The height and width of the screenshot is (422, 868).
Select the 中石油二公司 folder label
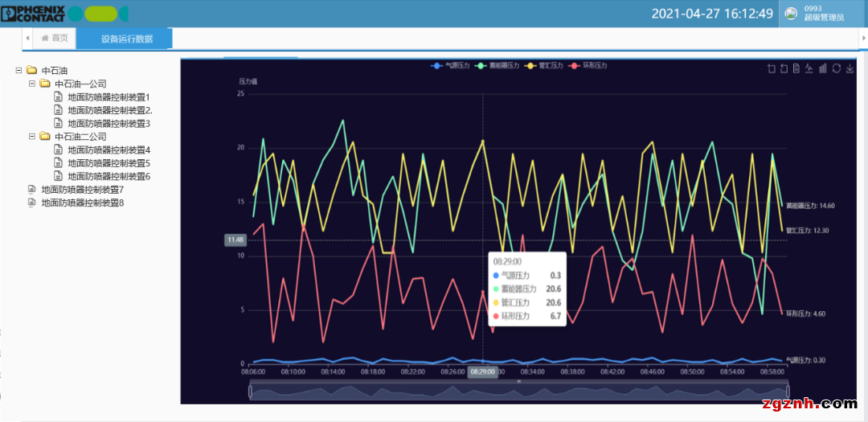(81, 137)
